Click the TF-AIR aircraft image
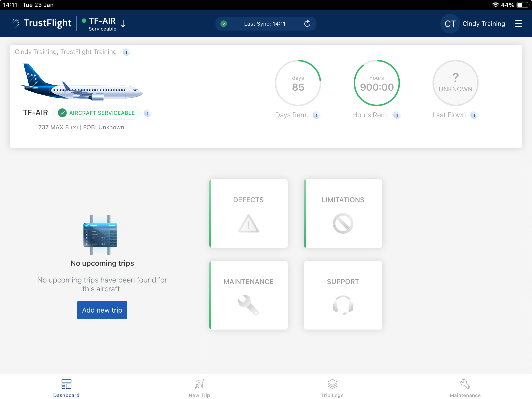Image resolution: width=532 pixels, height=399 pixels. [x=81, y=83]
